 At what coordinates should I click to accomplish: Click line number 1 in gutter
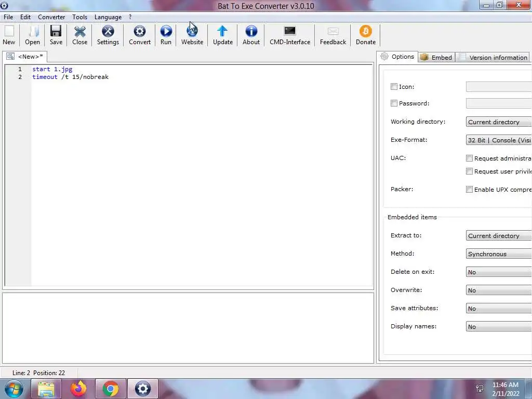tap(20, 69)
